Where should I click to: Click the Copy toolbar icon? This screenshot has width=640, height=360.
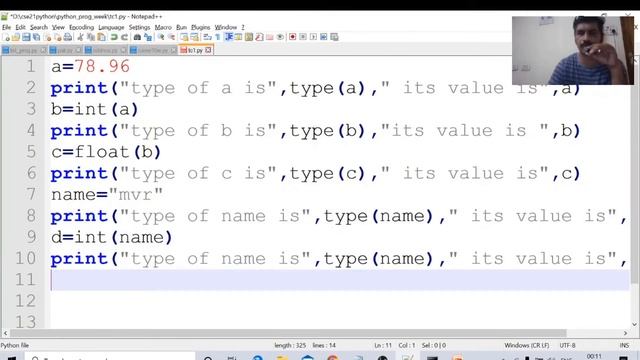pos(91,37)
